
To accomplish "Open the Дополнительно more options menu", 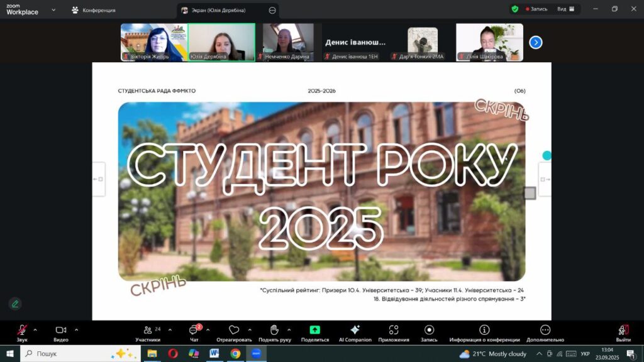I will (x=545, y=332).
